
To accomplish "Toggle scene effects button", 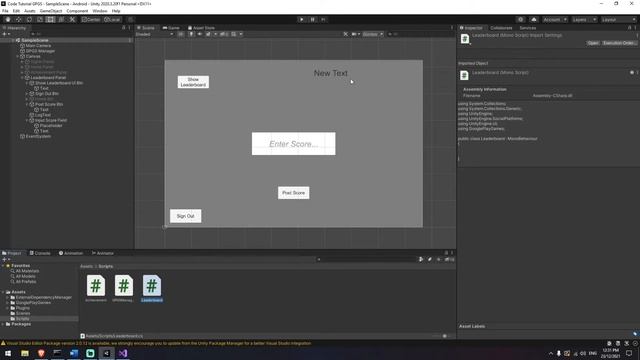I will pos(208,34).
